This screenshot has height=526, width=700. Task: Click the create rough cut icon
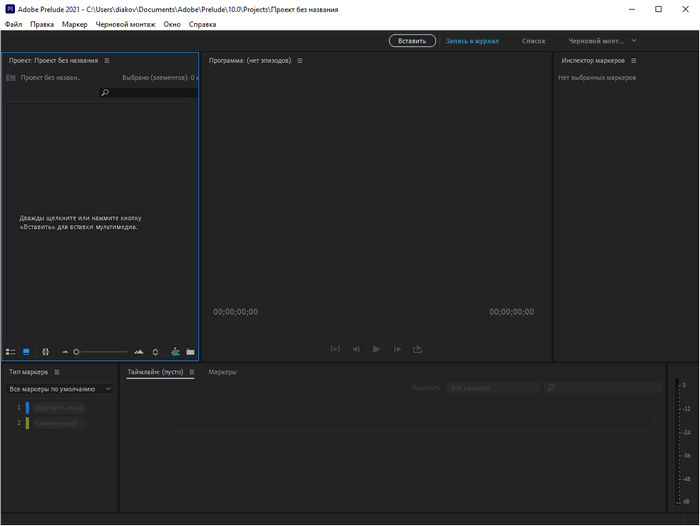(x=175, y=352)
